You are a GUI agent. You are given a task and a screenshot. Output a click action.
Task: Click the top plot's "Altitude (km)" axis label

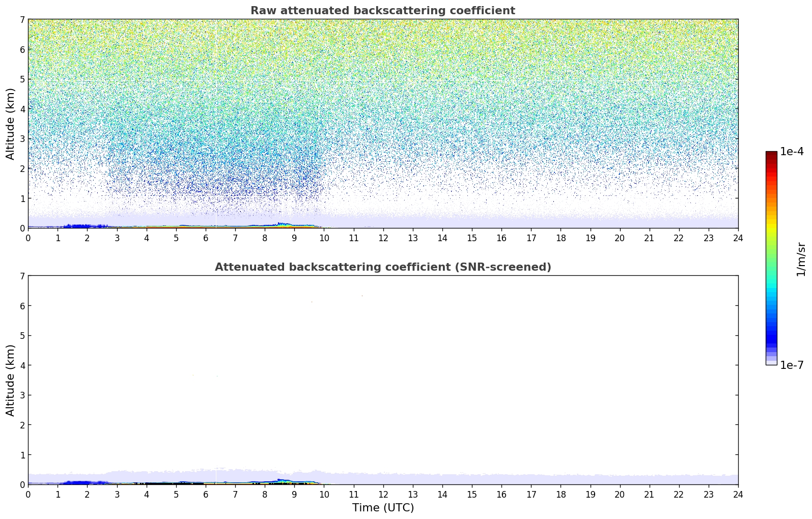(x=11, y=124)
